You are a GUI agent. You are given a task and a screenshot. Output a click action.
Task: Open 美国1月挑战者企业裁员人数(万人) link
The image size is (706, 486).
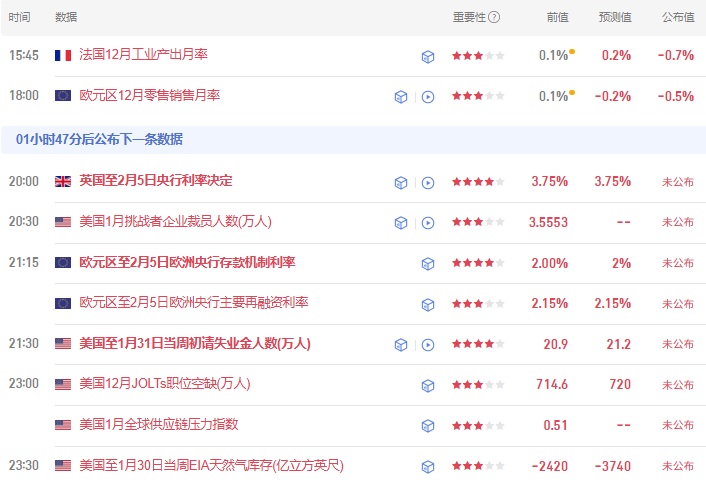[176, 222]
